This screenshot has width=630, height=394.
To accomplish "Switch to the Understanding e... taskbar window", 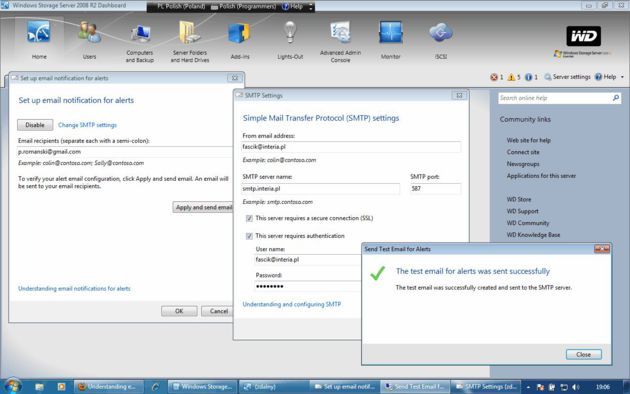I will tap(108, 387).
